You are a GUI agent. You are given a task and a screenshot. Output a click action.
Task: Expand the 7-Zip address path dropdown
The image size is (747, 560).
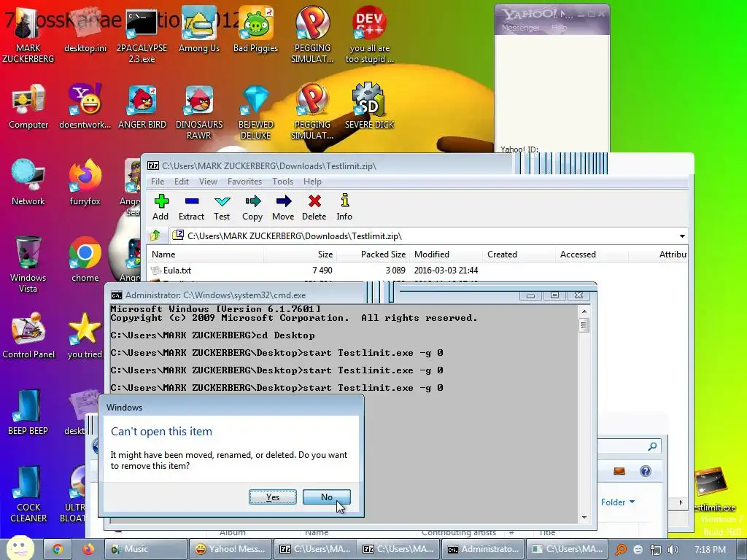tap(682, 236)
